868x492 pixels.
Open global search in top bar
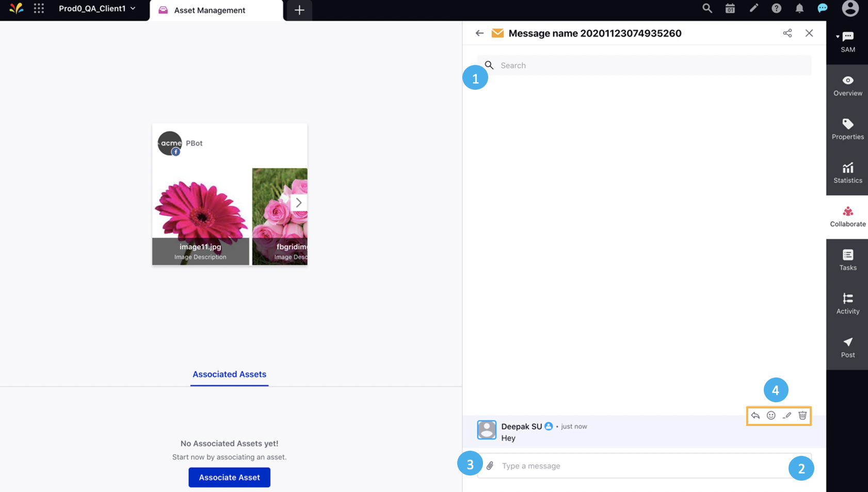pyautogui.click(x=707, y=8)
